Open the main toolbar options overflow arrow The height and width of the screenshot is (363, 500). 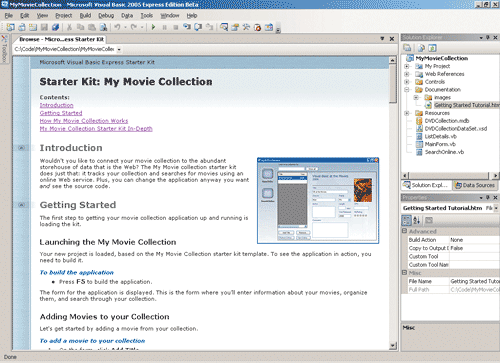(x=278, y=30)
